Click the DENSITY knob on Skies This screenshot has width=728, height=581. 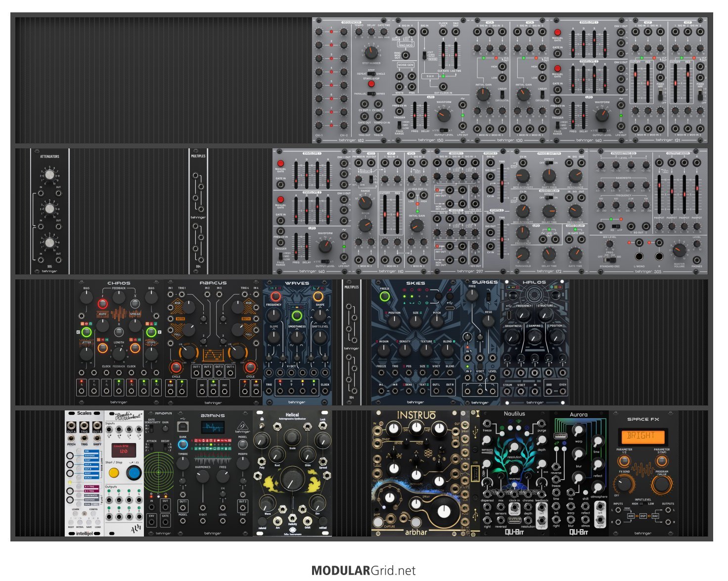pyautogui.click(x=405, y=351)
